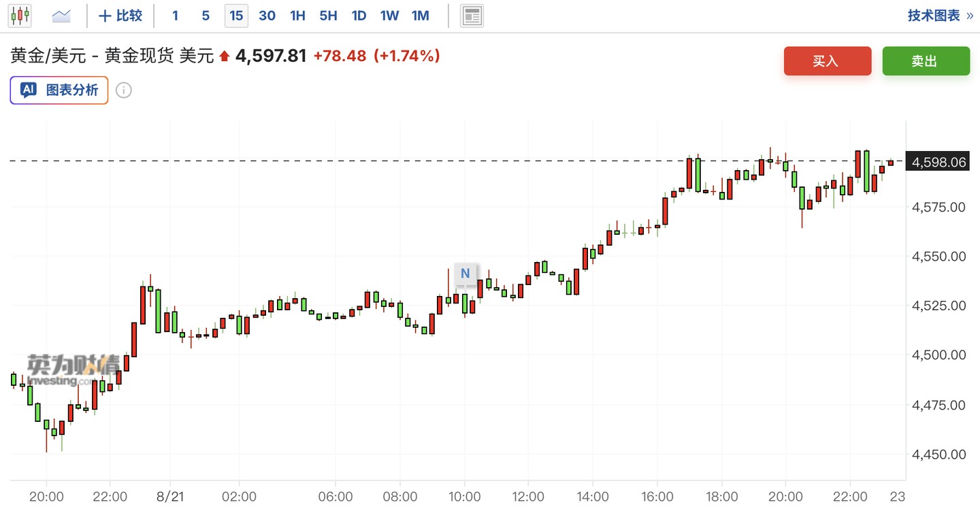Image resolution: width=980 pixels, height=511 pixels.
Task: Select the 1W weekly timeframe
Action: (x=389, y=15)
